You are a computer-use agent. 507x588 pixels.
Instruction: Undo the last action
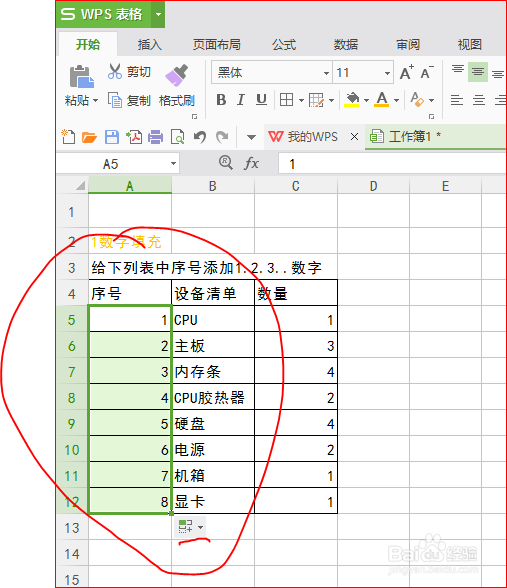(200, 137)
